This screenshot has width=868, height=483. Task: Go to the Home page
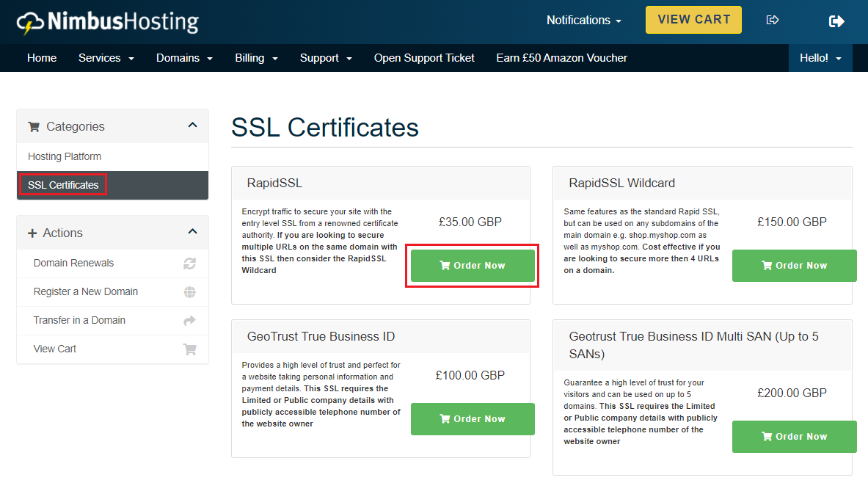(x=42, y=58)
